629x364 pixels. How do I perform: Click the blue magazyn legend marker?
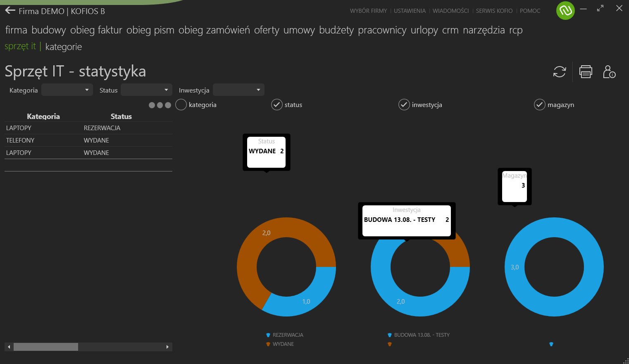(x=551, y=344)
